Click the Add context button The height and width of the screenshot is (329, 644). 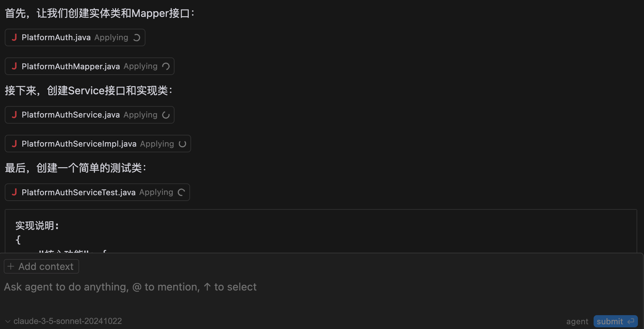coord(41,267)
